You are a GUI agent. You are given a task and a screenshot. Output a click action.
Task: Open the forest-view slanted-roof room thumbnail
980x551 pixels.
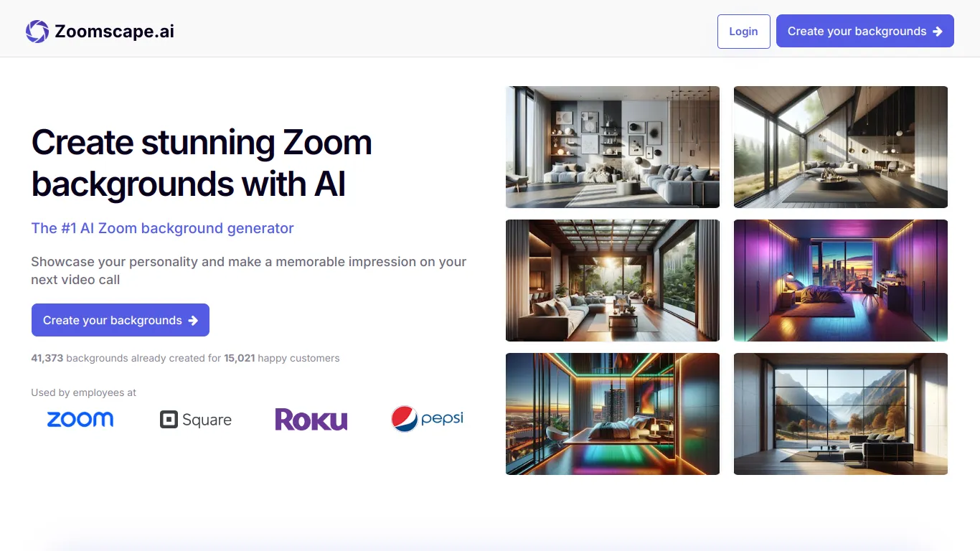[841, 147]
